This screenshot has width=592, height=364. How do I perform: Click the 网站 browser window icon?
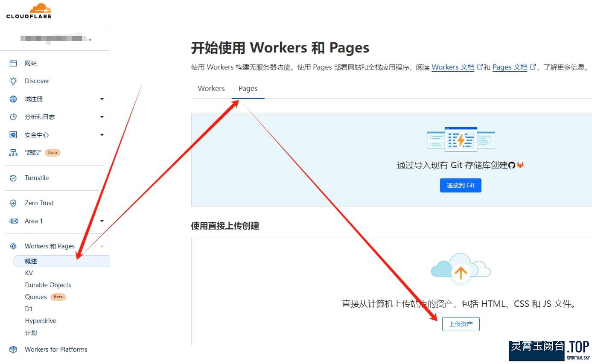[x=13, y=63]
